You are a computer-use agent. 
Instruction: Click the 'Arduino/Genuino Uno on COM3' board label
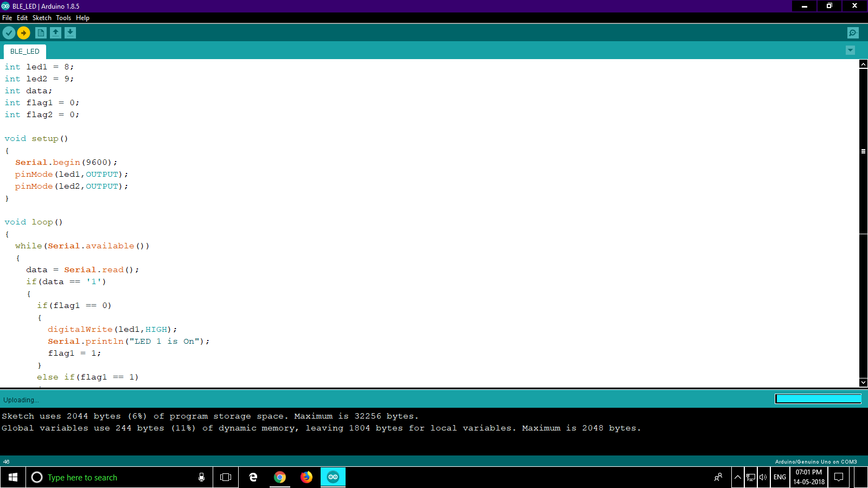coord(816,462)
